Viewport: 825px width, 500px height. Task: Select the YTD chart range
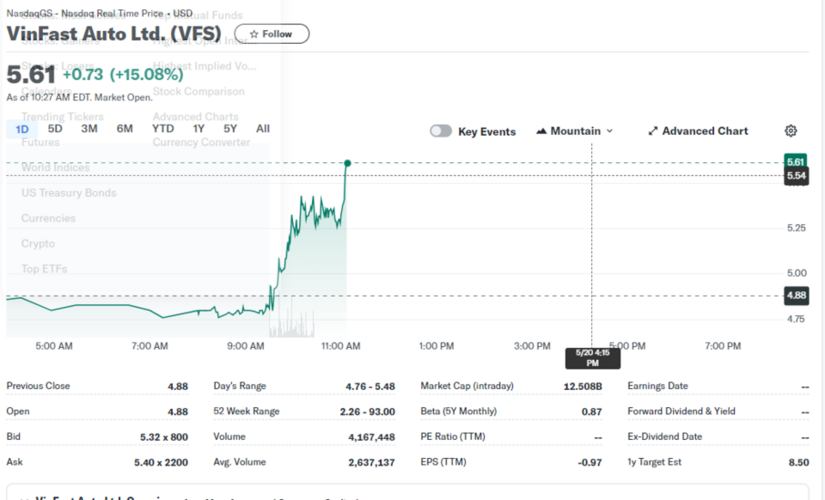tap(163, 129)
